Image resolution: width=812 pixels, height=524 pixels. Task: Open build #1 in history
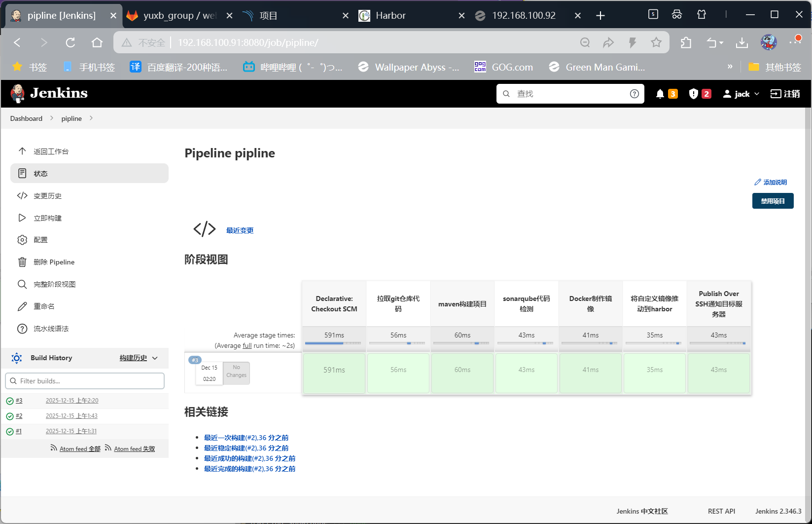pos(19,431)
